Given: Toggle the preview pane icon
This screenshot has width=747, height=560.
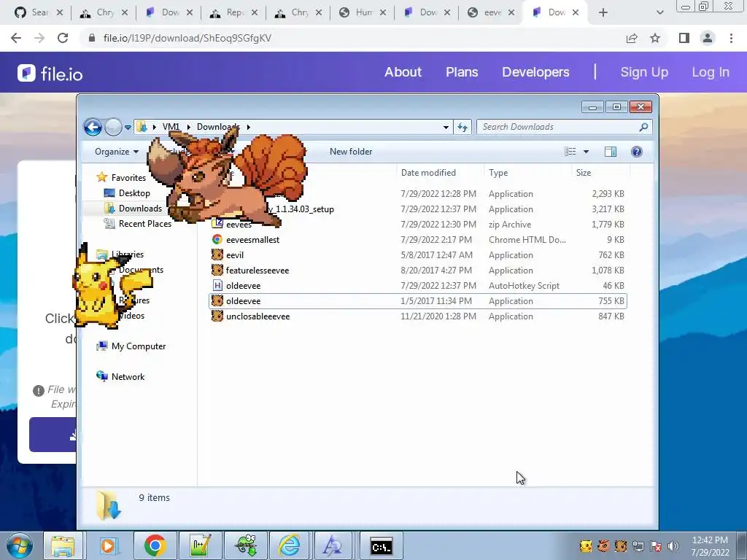Looking at the screenshot, I should (x=611, y=152).
